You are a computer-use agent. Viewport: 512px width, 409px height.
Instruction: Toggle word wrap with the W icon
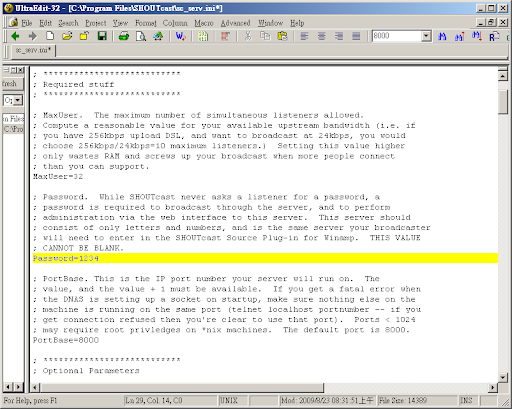coord(180,36)
